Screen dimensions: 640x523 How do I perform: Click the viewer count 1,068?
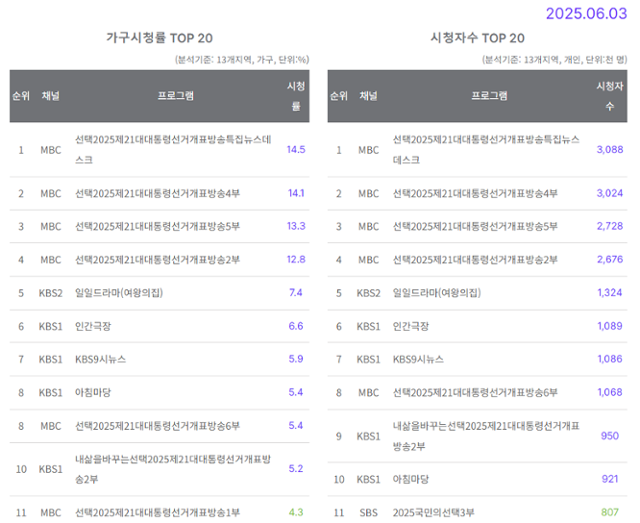[x=610, y=393]
